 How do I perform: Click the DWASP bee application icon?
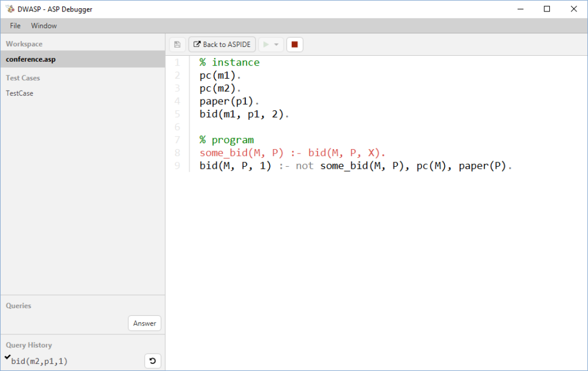10,9
